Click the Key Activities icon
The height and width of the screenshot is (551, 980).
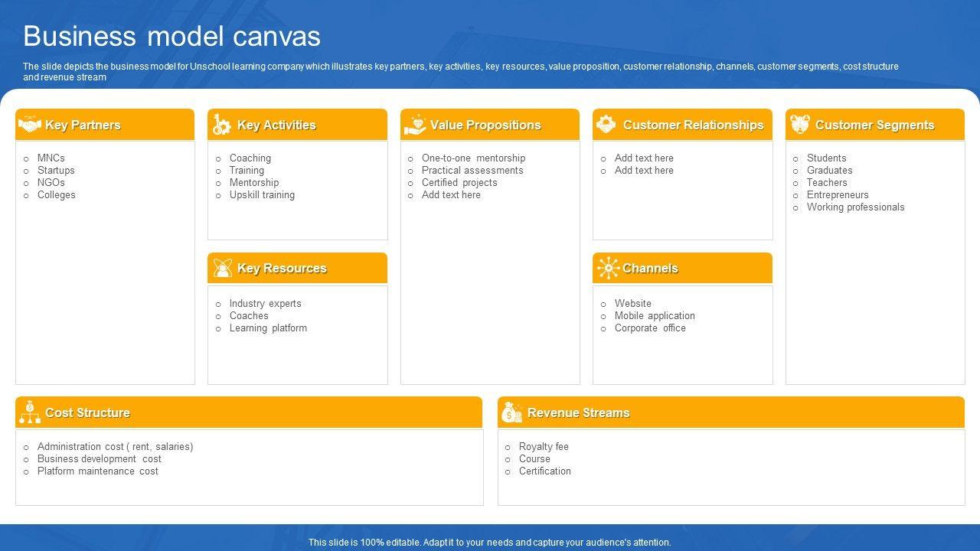pyautogui.click(x=222, y=125)
